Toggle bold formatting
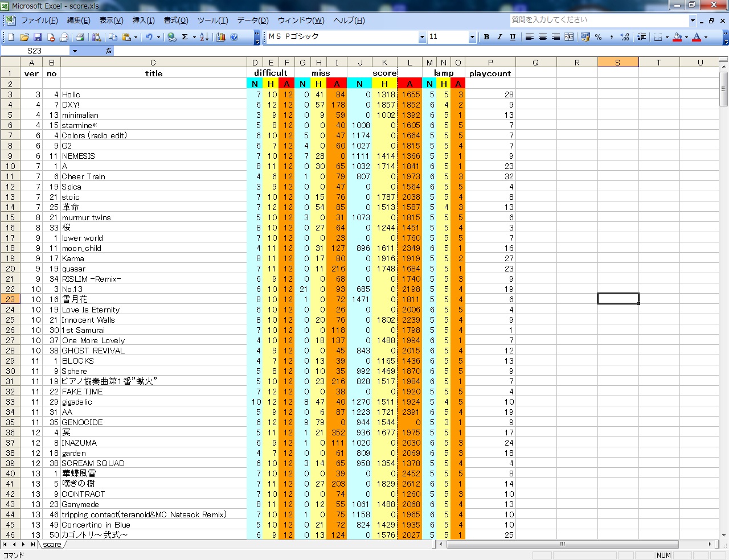 pyautogui.click(x=486, y=37)
